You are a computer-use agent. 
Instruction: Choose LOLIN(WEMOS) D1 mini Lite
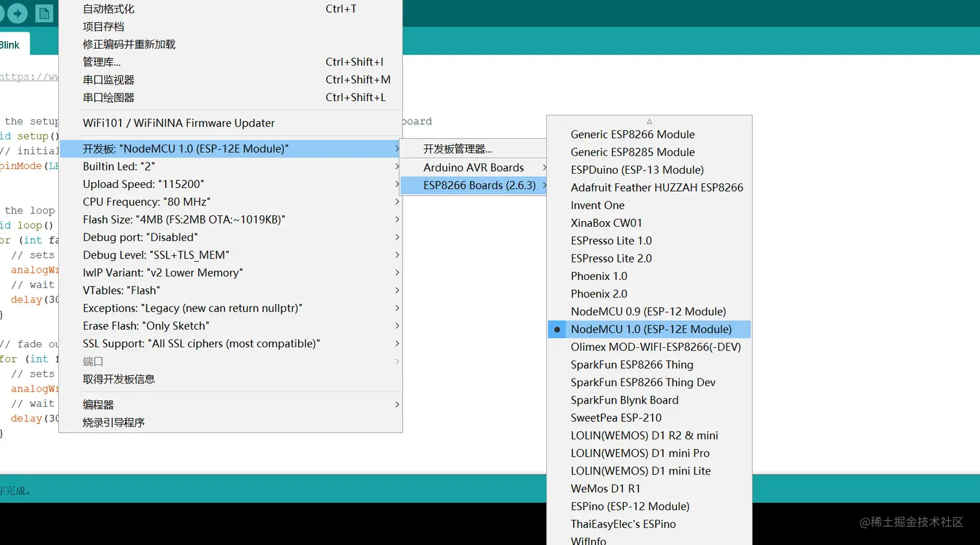click(x=649, y=471)
